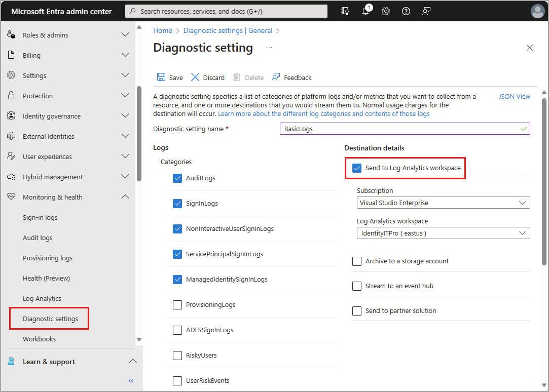Open JSON View
The width and height of the screenshot is (549, 392).
(515, 96)
